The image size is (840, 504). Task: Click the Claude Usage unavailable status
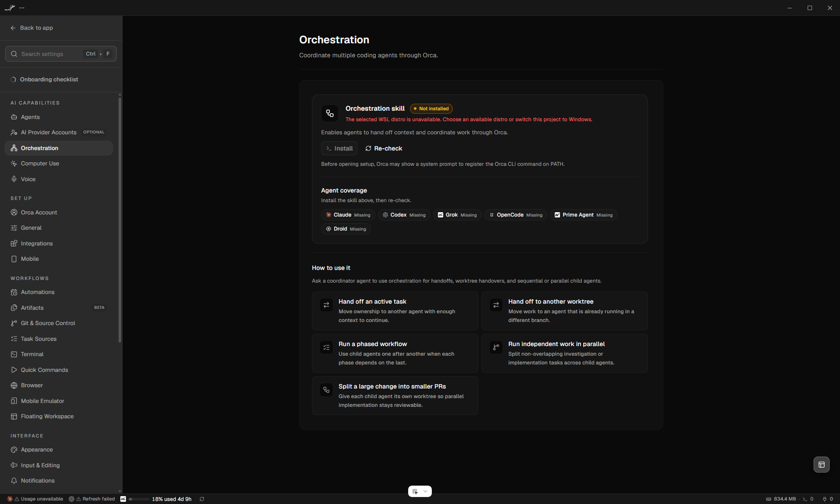pyautogui.click(x=35, y=499)
